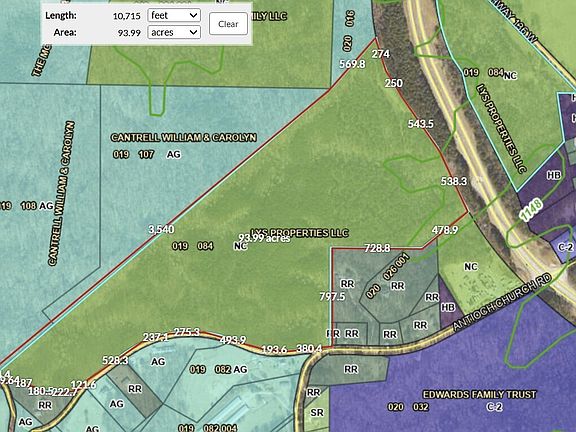Click the parcel number 107 label
Image resolution: width=576 pixels, height=432 pixels.
pyautogui.click(x=146, y=154)
